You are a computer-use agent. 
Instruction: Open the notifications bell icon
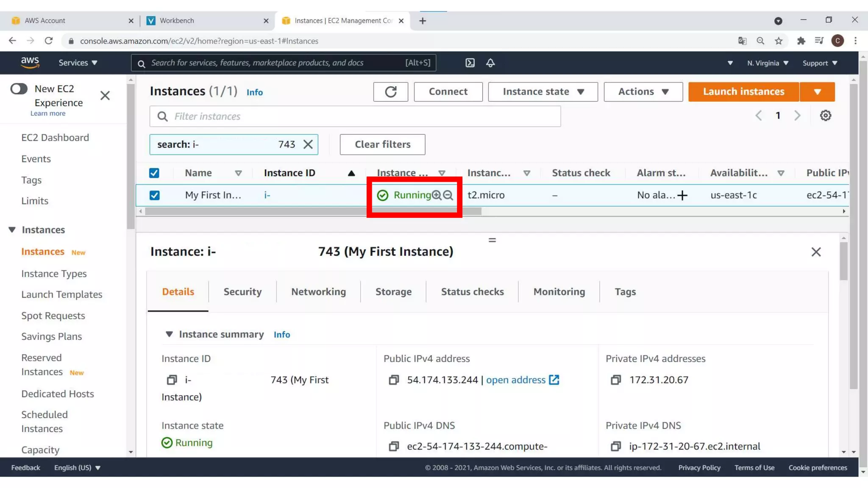click(490, 63)
